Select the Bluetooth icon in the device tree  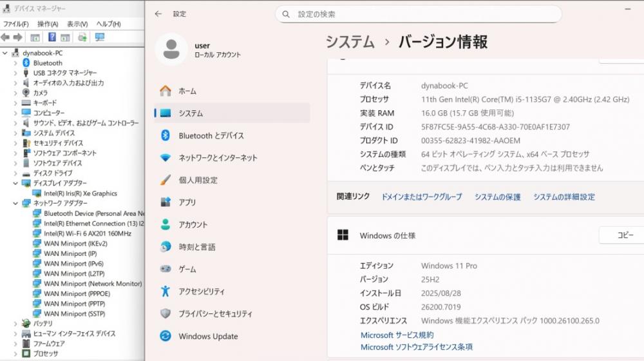[x=26, y=63]
